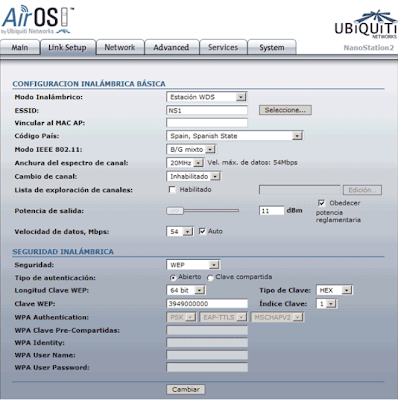398x400 pixels.
Task: Click the AirOS logo
Action: (37, 20)
